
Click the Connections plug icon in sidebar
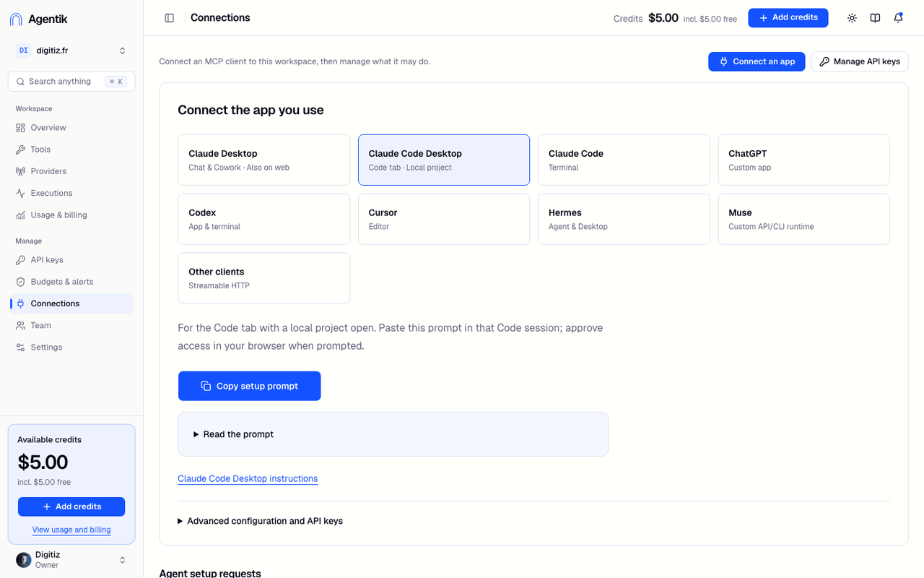(20, 303)
